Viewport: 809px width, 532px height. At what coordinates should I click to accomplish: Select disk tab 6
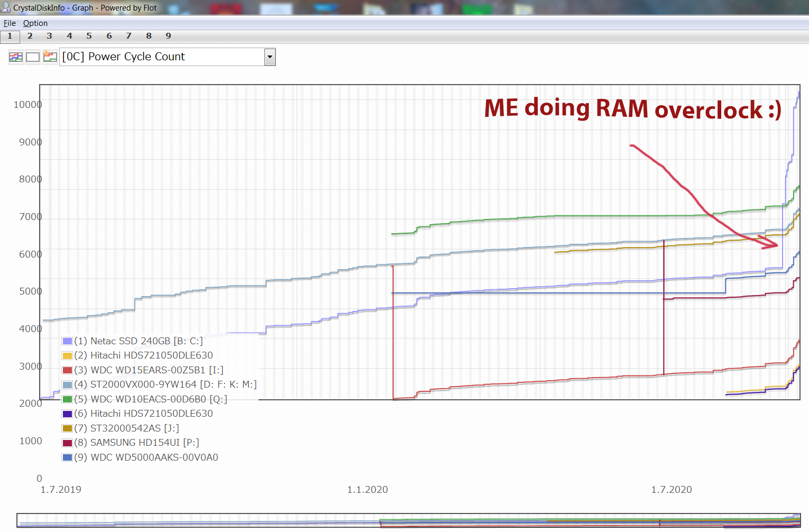pos(109,36)
